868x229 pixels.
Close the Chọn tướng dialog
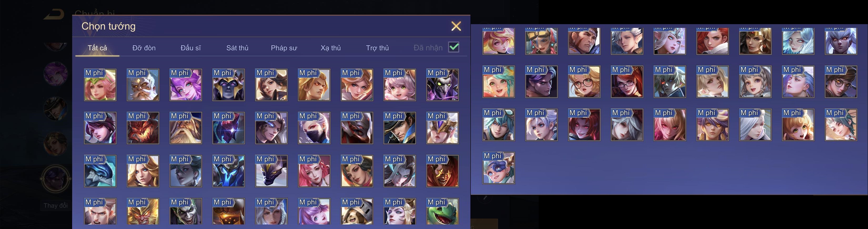tap(456, 26)
